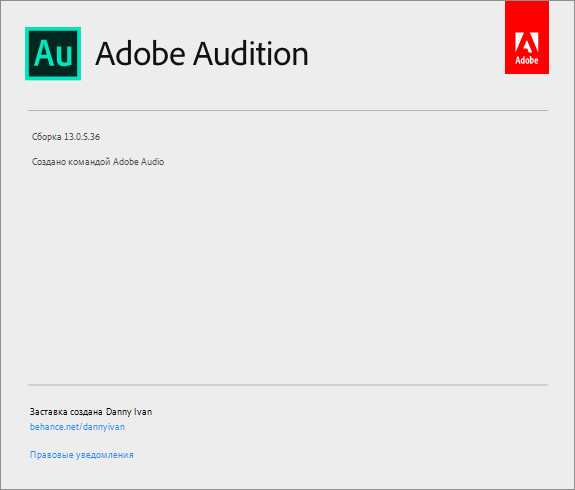The height and width of the screenshot is (490, 575).
Task: Click the Создано командой Adobe Audio text
Action: [x=98, y=162]
